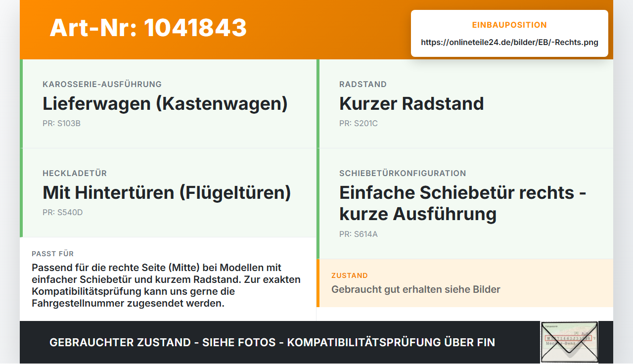Image resolution: width=633 pixels, height=364 pixels.
Task: Click the Lieferwagen (Kastenwagen) value
Action: pyautogui.click(x=165, y=104)
